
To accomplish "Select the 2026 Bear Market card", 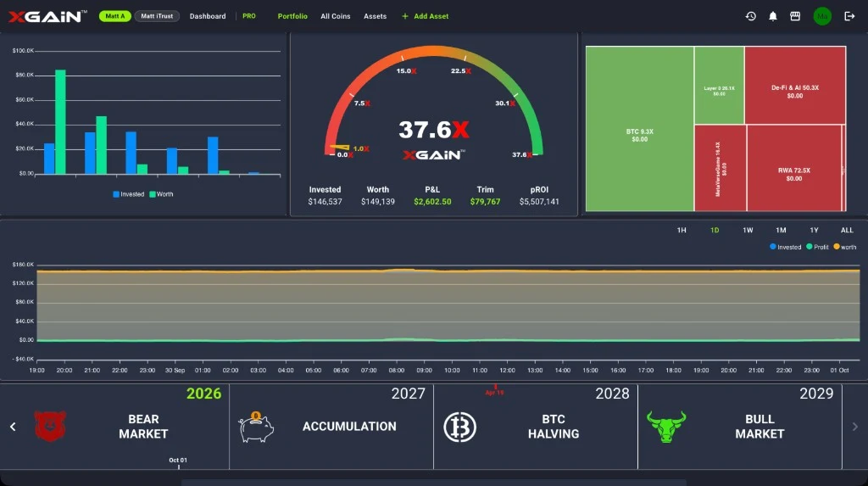I will 114,427.
